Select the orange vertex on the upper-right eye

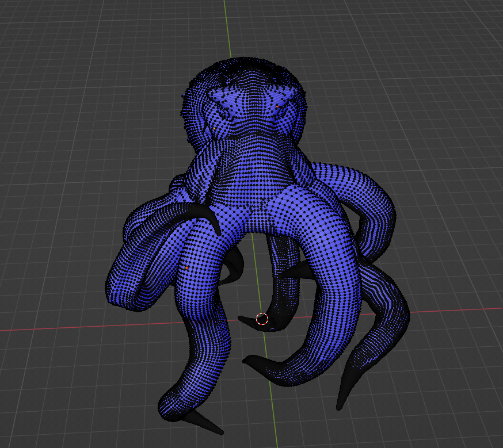coord(277,106)
